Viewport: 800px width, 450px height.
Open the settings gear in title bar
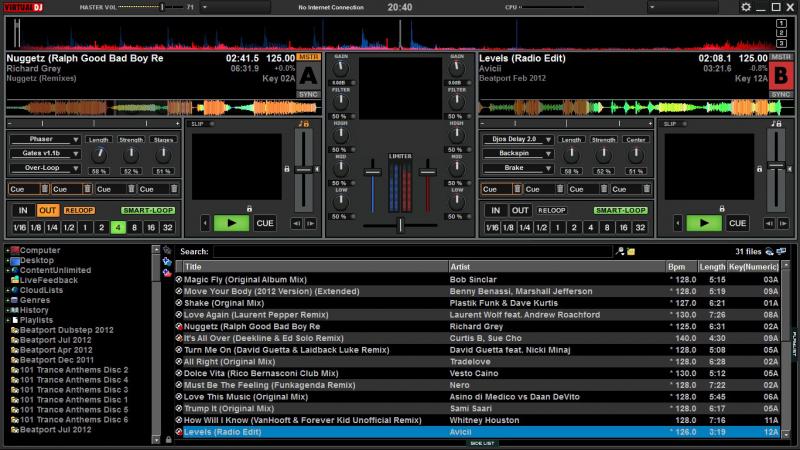coord(745,7)
